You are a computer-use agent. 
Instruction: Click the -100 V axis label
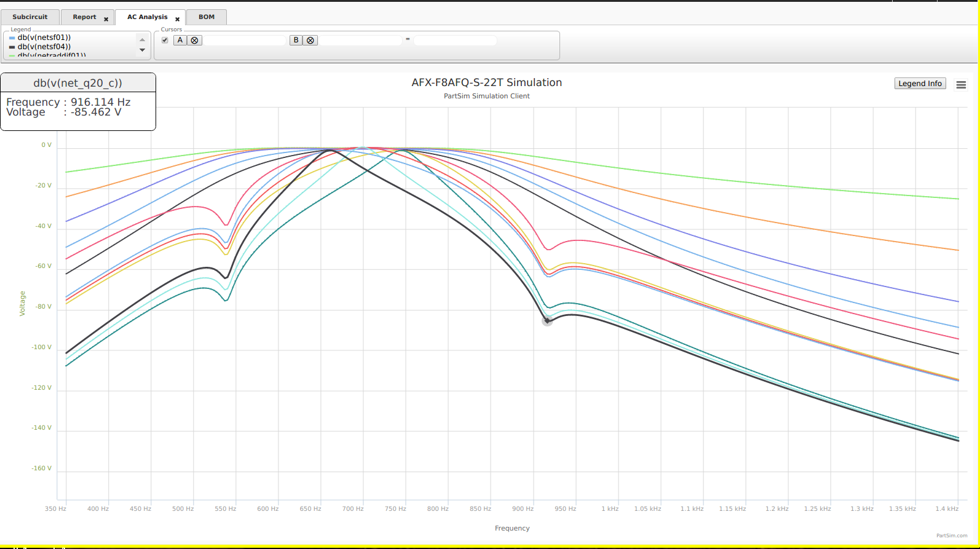(x=42, y=347)
